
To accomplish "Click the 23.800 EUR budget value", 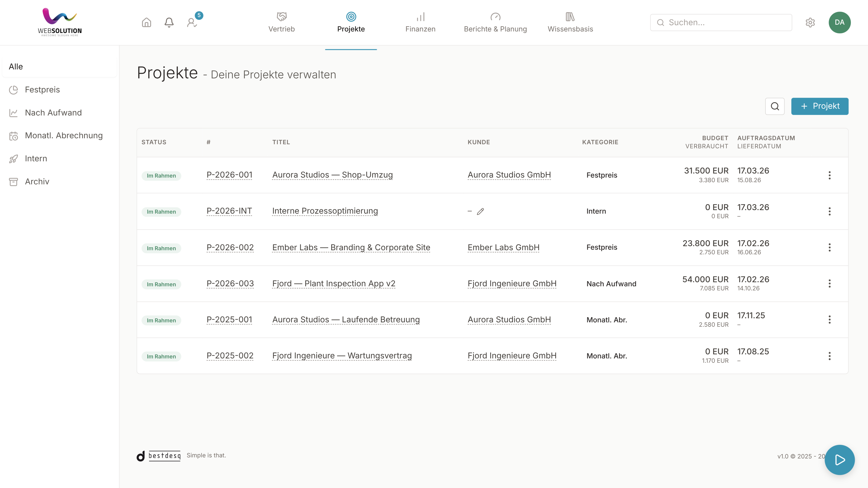I will 705,243.
